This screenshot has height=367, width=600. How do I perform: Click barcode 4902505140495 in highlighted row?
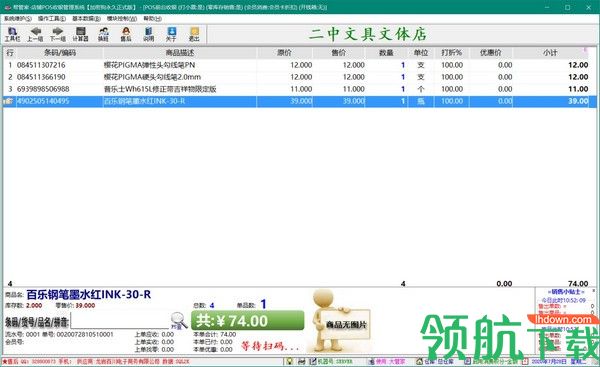(x=43, y=101)
